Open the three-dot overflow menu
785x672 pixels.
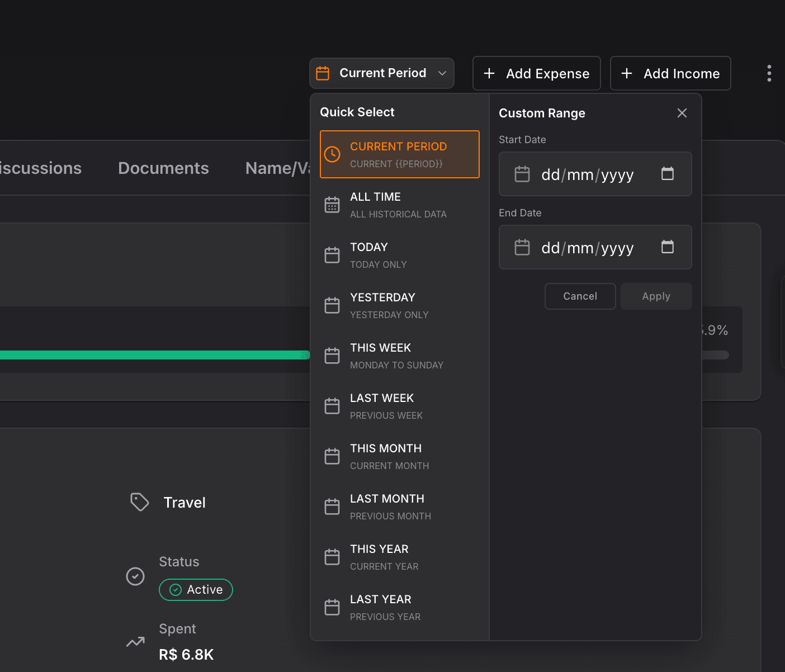coord(769,73)
